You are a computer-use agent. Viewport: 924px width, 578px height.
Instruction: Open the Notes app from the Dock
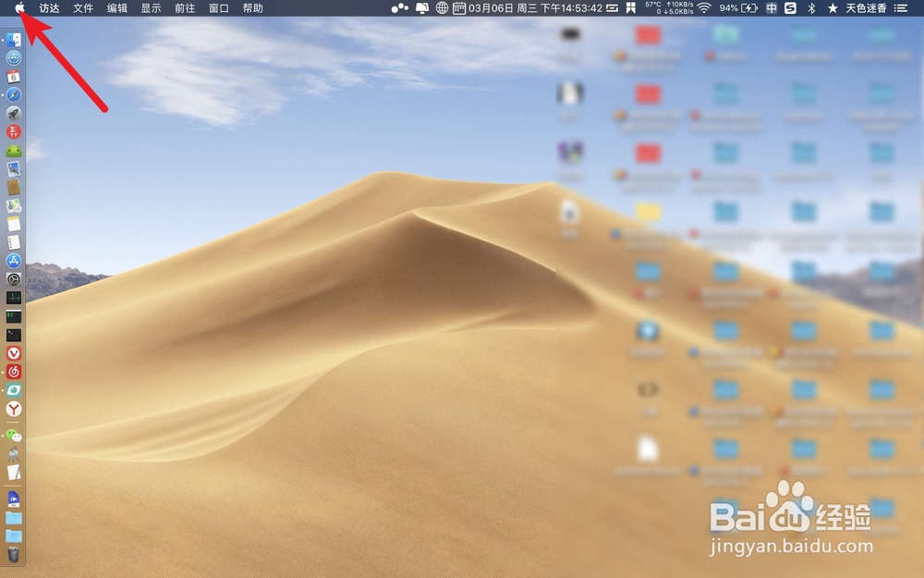[x=12, y=223]
